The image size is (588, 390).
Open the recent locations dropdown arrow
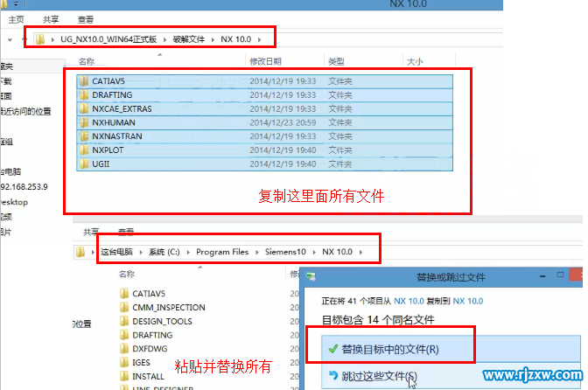(10, 39)
